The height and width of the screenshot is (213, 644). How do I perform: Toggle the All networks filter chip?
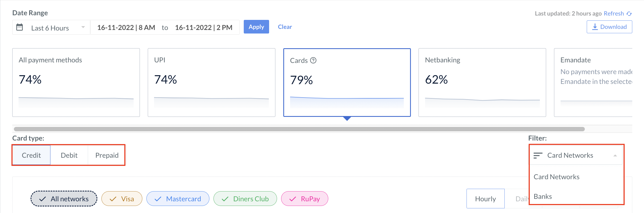click(64, 199)
